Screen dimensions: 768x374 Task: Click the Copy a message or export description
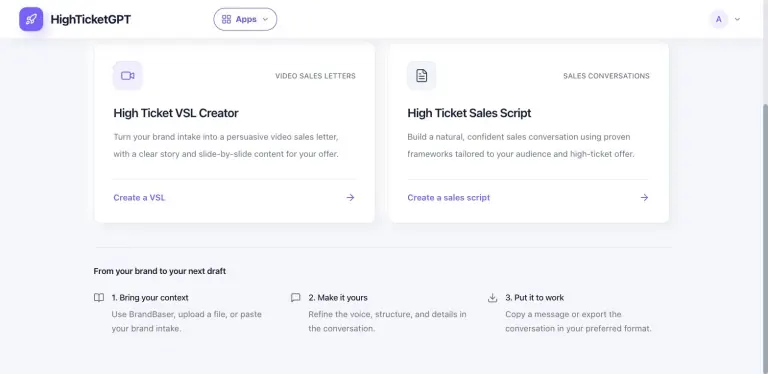578,321
